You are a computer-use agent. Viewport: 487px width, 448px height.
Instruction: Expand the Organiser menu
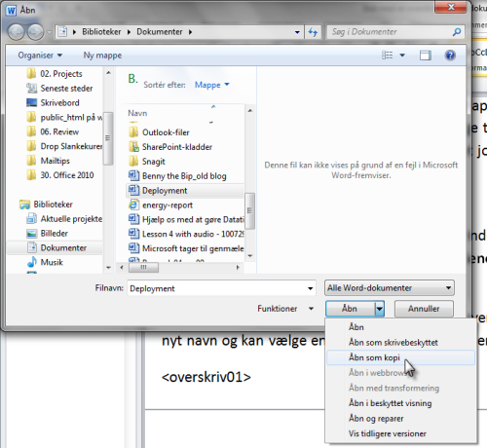coord(40,56)
